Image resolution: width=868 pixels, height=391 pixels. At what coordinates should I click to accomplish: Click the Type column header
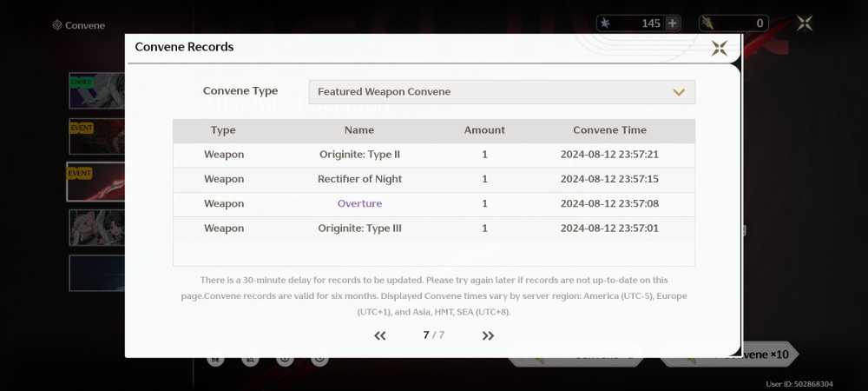point(223,130)
